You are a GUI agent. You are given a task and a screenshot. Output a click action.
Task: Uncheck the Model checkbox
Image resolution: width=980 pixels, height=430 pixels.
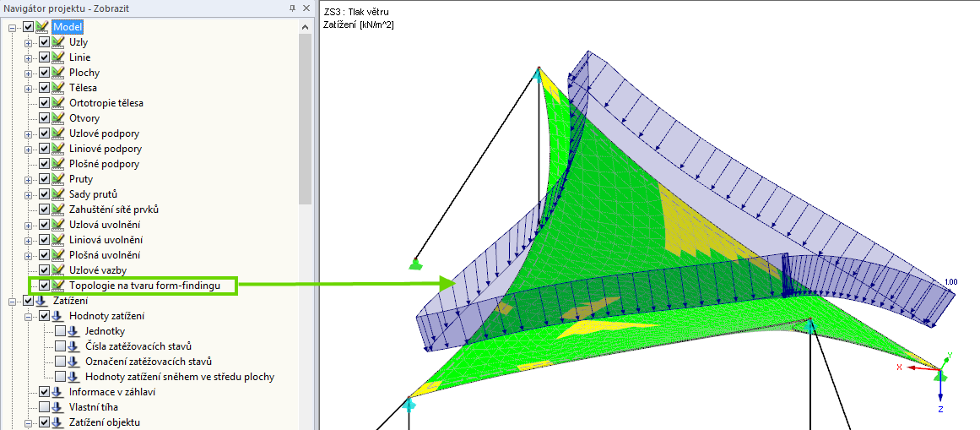[x=28, y=27]
